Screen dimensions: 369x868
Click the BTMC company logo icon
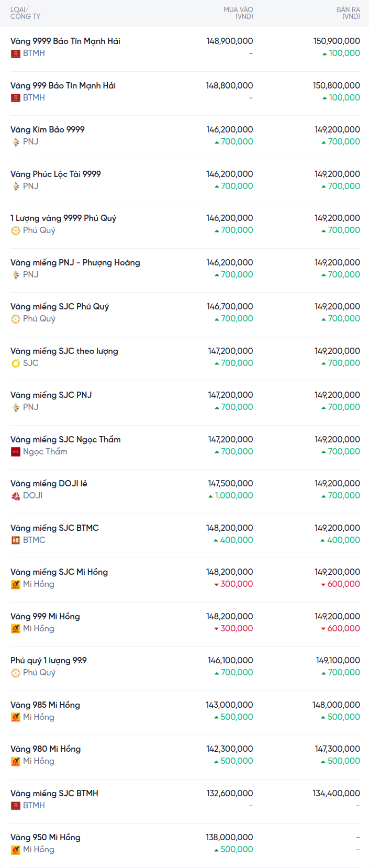(x=16, y=540)
